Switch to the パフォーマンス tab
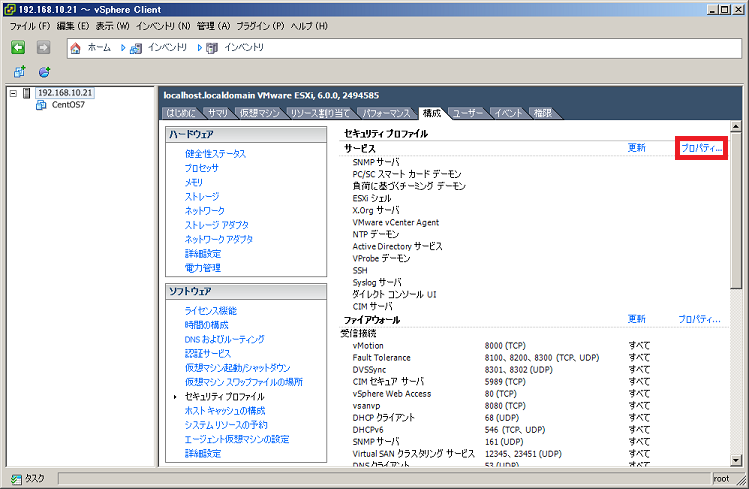Viewport: 749px width, 489px height. 386,113
